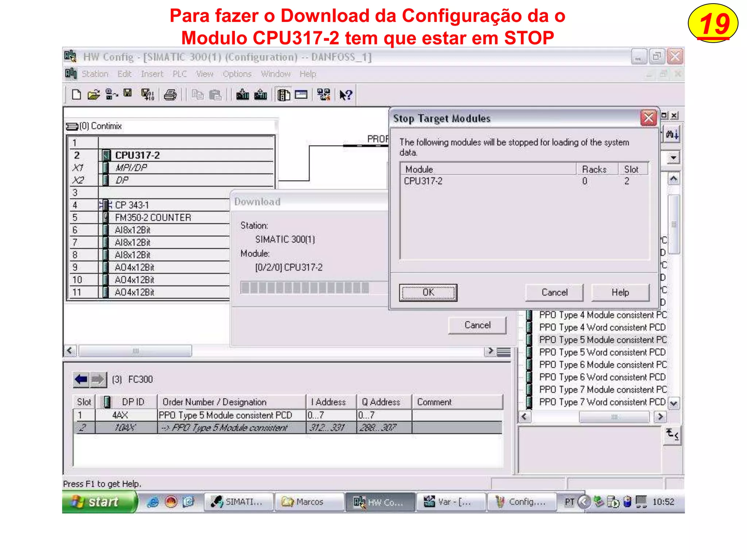Click the Copy toolbar icon
The width and height of the screenshot is (747, 560).
[x=198, y=95]
